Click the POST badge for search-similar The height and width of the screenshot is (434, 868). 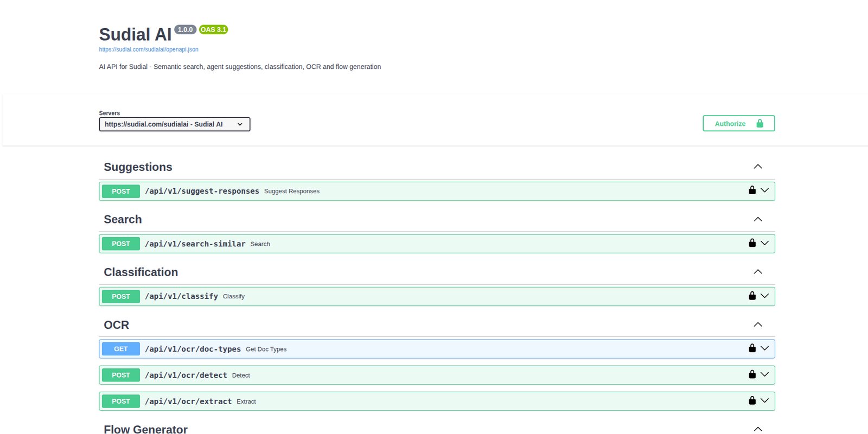[x=121, y=244]
